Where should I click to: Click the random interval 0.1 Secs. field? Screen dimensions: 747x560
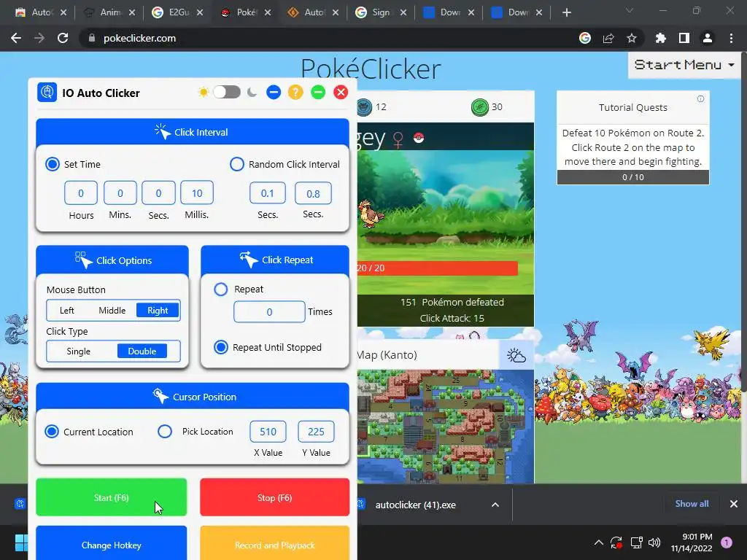coord(268,193)
